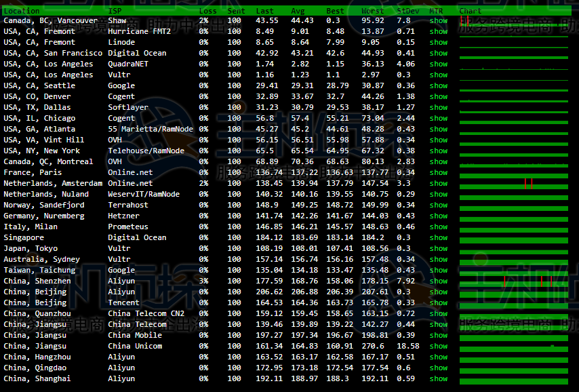This screenshot has height=392, width=579.
Task: Show MTR for France, Paris Online.net
Action: click(x=438, y=173)
